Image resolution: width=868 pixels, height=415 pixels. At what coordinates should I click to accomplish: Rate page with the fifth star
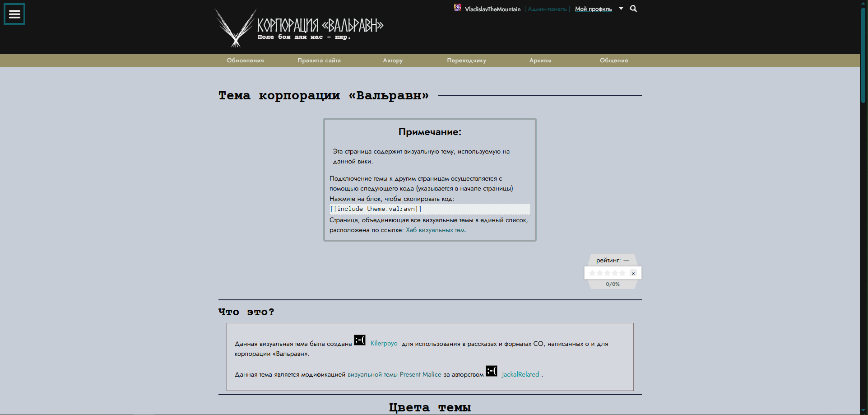[x=622, y=273]
